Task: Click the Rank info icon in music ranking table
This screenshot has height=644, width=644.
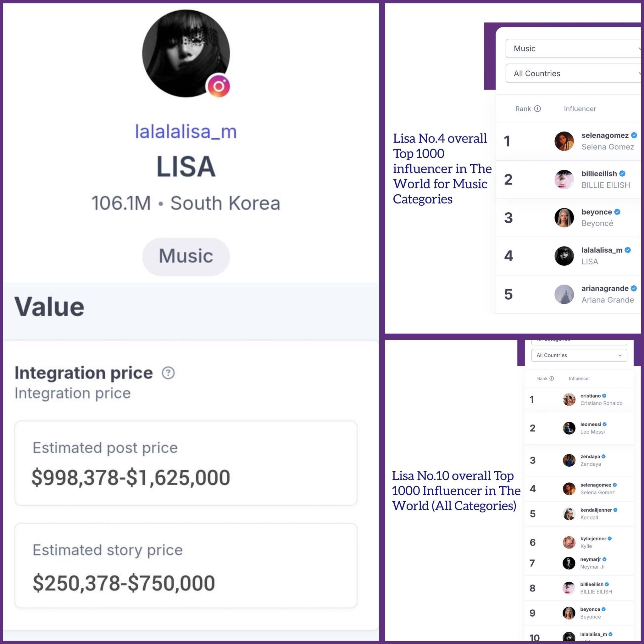Action: [x=537, y=109]
